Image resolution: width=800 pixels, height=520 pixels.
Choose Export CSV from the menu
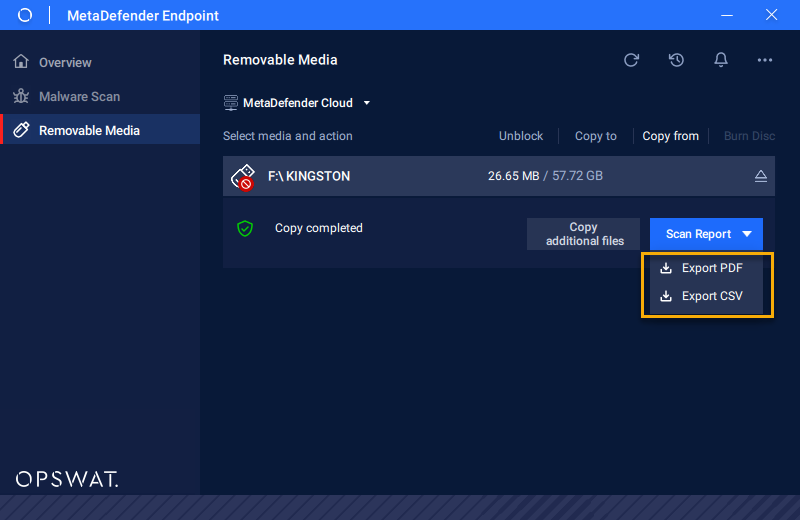(706, 296)
